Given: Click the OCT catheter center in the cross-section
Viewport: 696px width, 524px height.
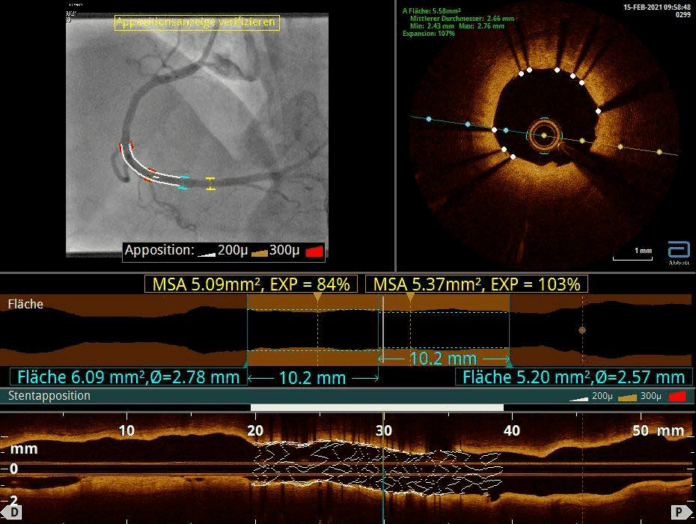Looking at the screenshot, I should coord(544,135).
